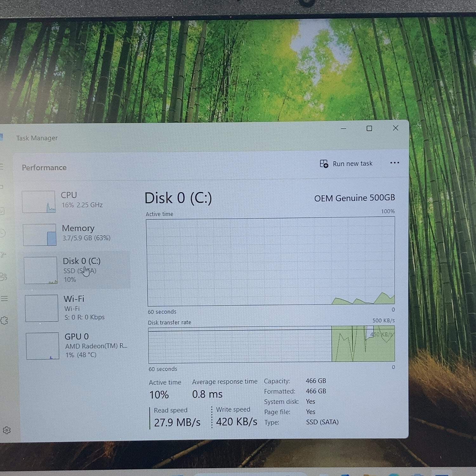Open the three-dot more options menu
The image size is (476, 476).
click(394, 163)
